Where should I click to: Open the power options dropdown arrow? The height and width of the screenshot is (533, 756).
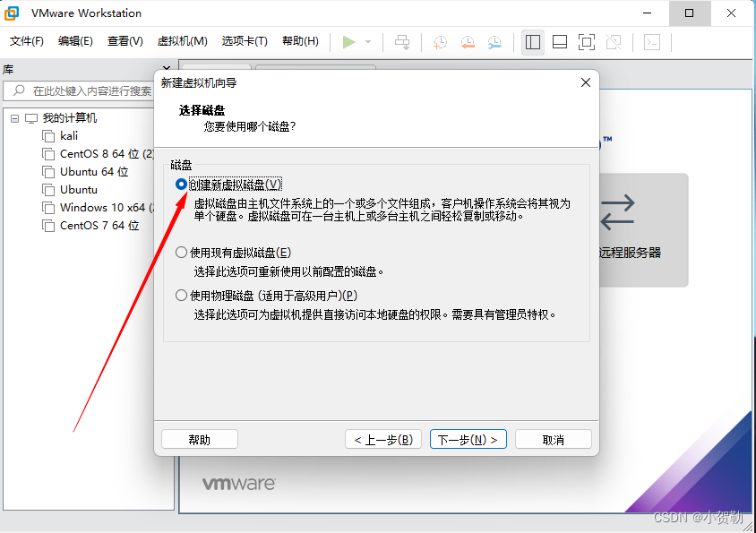click(x=368, y=42)
